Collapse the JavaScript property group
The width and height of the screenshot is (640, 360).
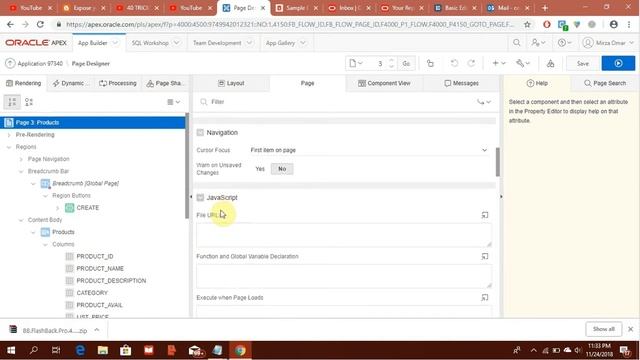pos(200,198)
